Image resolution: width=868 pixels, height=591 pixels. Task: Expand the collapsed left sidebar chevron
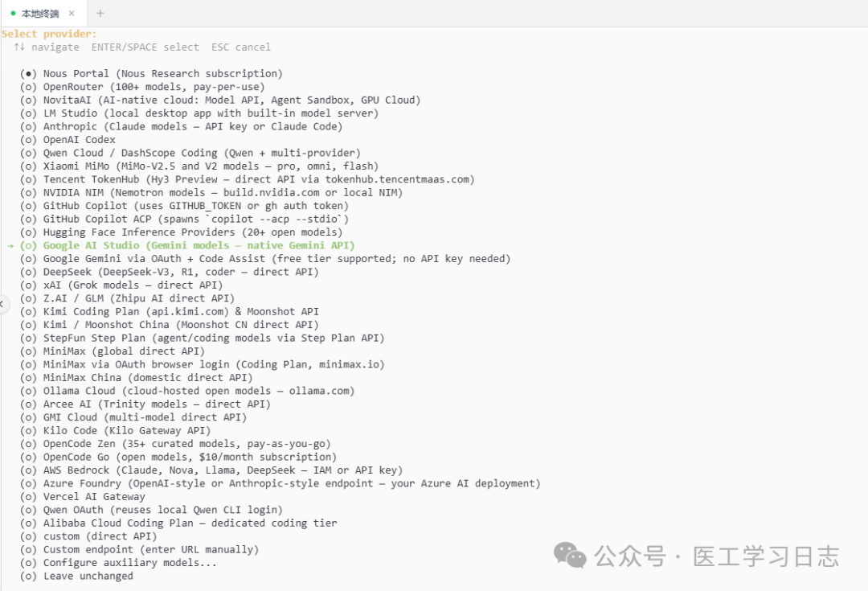[2, 303]
